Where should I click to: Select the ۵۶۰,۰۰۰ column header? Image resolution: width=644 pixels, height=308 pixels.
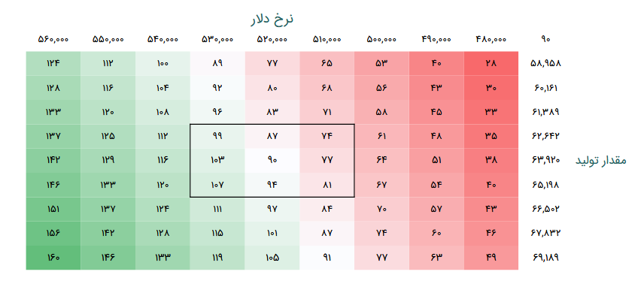tap(53, 39)
